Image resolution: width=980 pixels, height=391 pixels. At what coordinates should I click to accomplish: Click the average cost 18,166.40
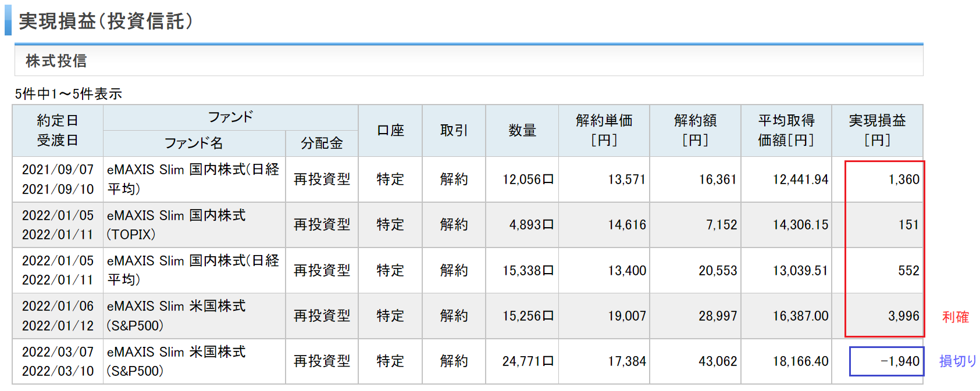pos(800,361)
